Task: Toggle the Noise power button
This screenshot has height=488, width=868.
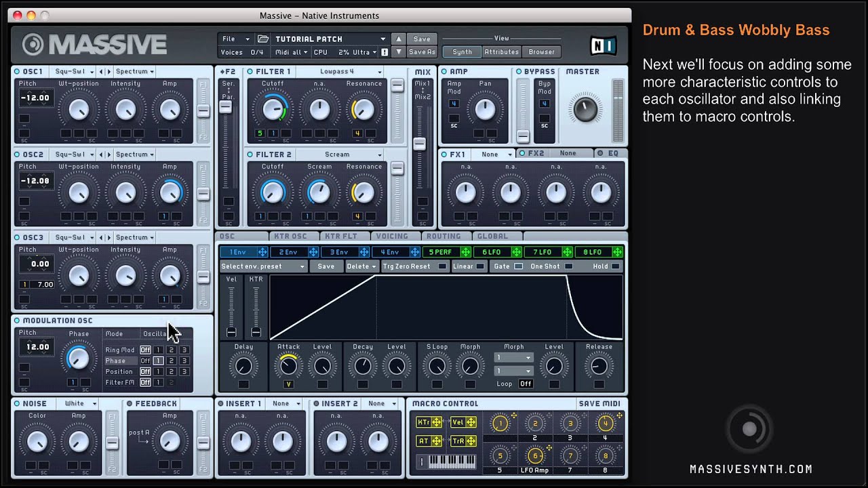Action: (x=17, y=403)
